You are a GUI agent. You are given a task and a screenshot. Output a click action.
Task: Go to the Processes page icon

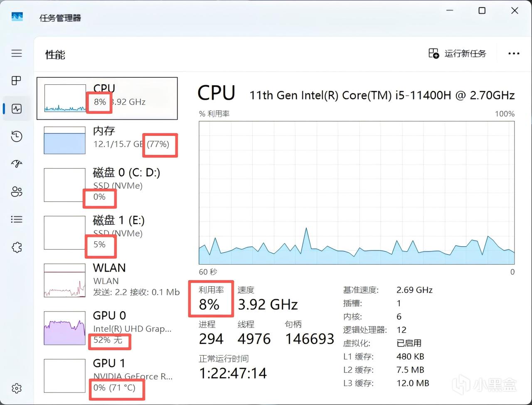coord(17,81)
